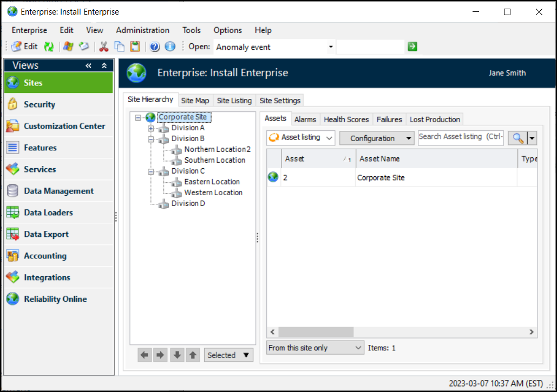Collapse the Division B tree node
Viewport: 557px width, 392px height.
click(151, 139)
